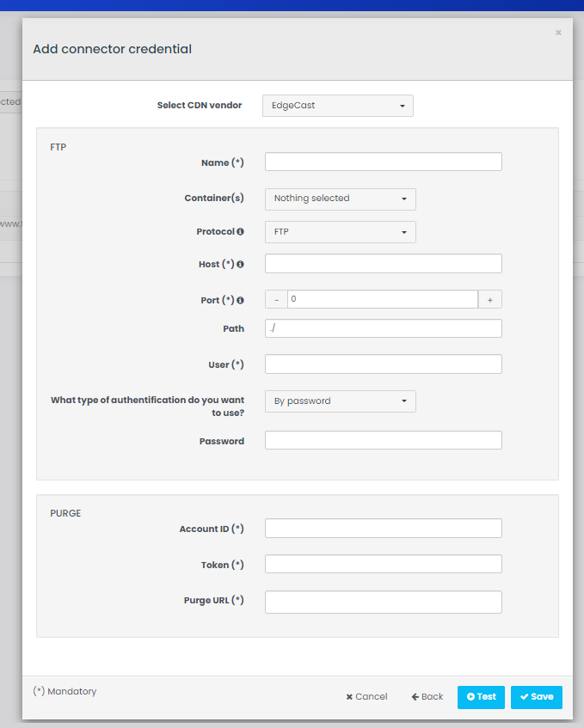Save the connector credential
584x728 pixels.
click(536, 697)
